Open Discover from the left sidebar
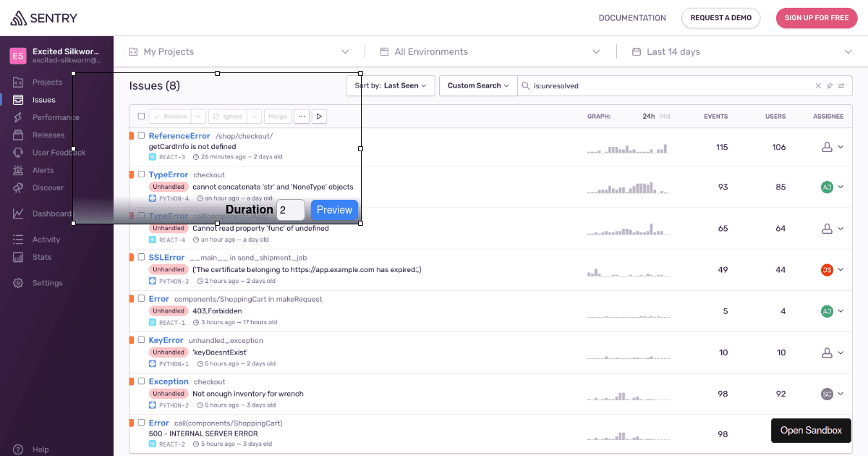This screenshot has width=868, height=456. coord(18,187)
